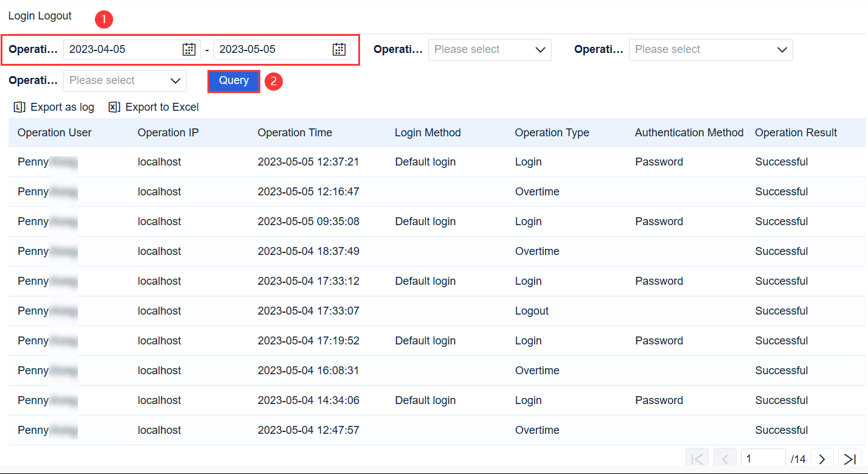Click the start date 2023-04-05 field
Screen dimensions: 868x474
pyautogui.click(x=122, y=49)
